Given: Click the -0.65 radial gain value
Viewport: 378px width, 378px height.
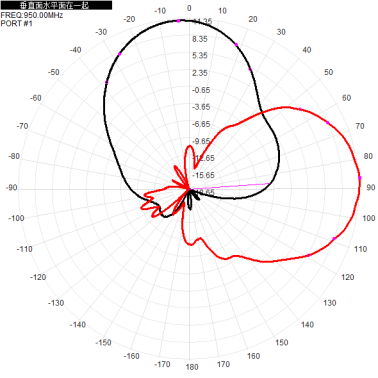Looking at the screenshot, I should pos(201,90).
